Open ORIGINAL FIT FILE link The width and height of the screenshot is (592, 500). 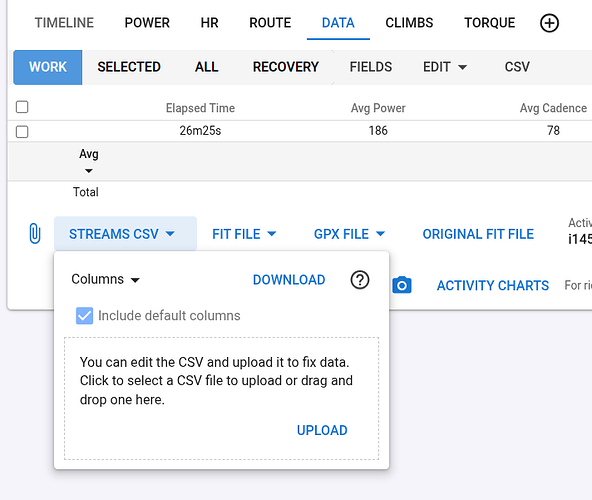point(478,234)
